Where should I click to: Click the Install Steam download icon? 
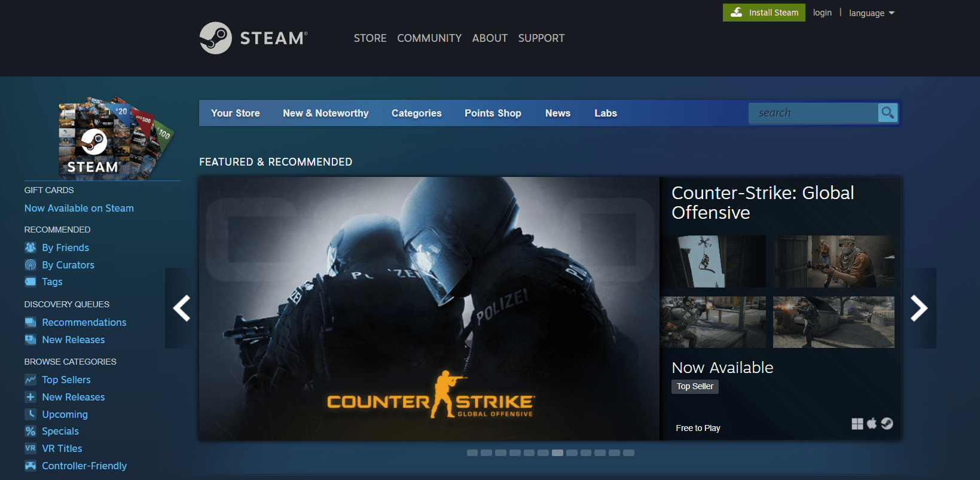tap(737, 12)
